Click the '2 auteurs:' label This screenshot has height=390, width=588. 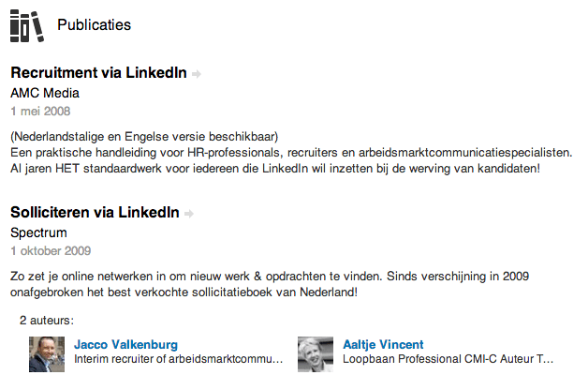point(47,321)
